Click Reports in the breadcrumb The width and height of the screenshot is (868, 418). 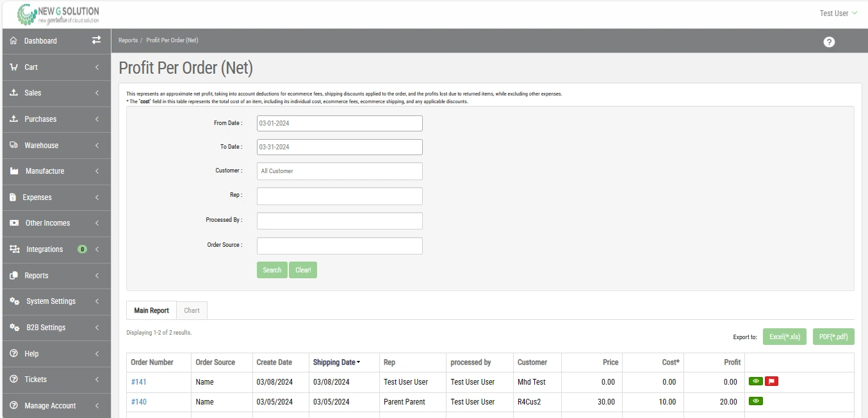pos(128,40)
